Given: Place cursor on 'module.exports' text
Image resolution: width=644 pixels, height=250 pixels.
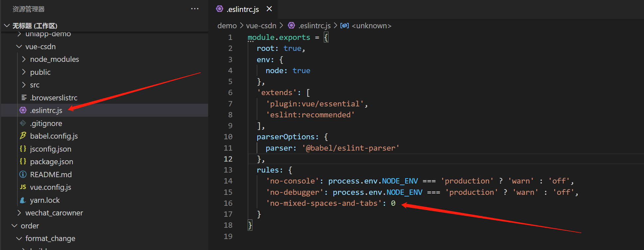Looking at the screenshot, I should point(279,37).
